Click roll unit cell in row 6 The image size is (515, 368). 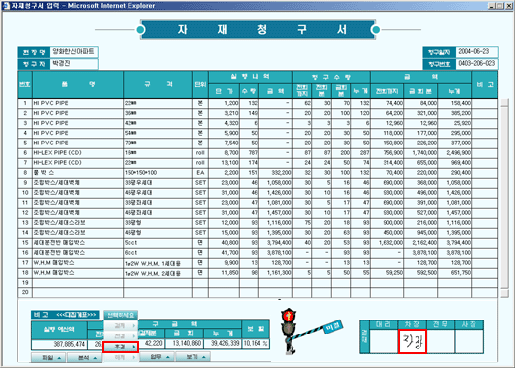click(x=200, y=153)
